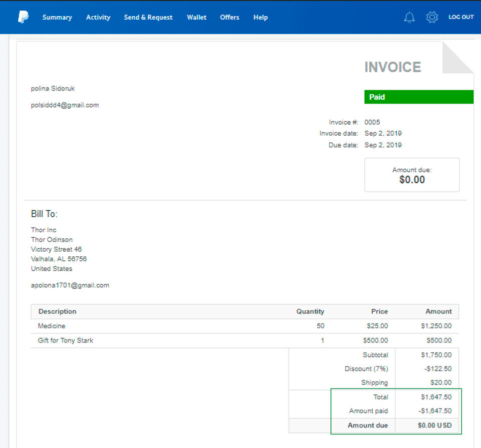Click the Discount (7%) label
This screenshot has height=448, width=481.
(x=366, y=368)
